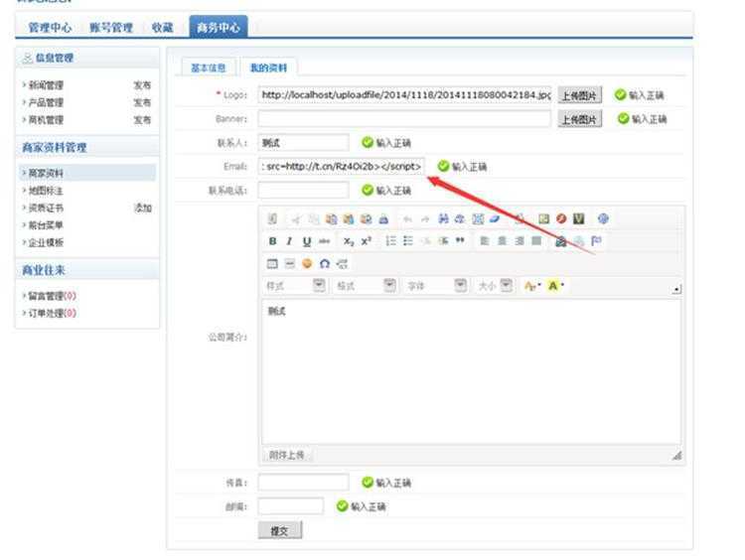745x560 pixels.
Task: Open Find with the binoculars icon
Action: click(443, 218)
